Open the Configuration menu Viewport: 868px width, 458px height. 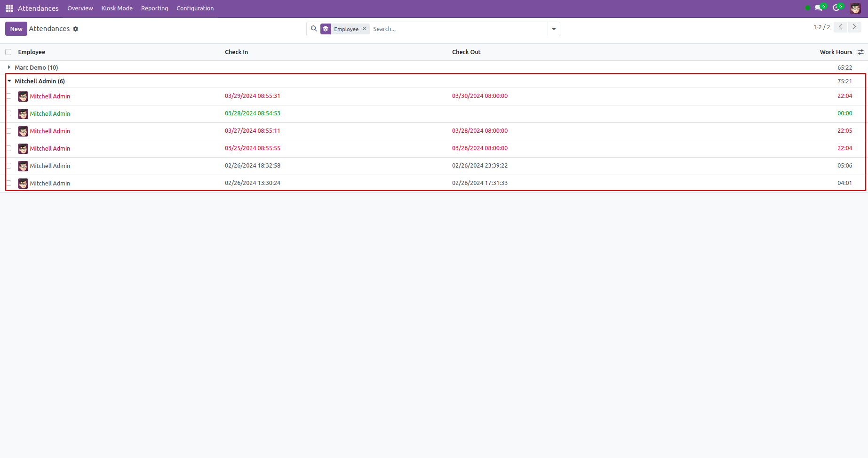tap(195, 8)
